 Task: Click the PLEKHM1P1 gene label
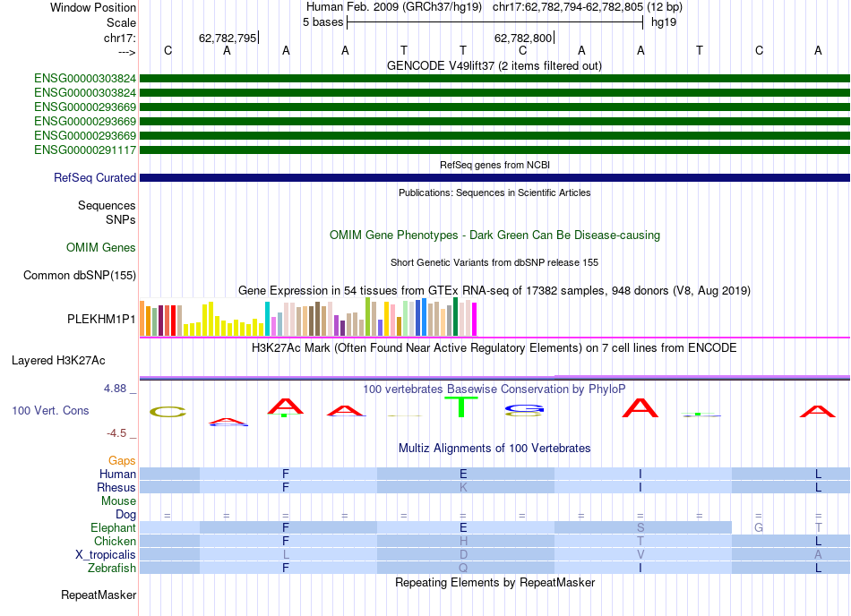point(101,319)
